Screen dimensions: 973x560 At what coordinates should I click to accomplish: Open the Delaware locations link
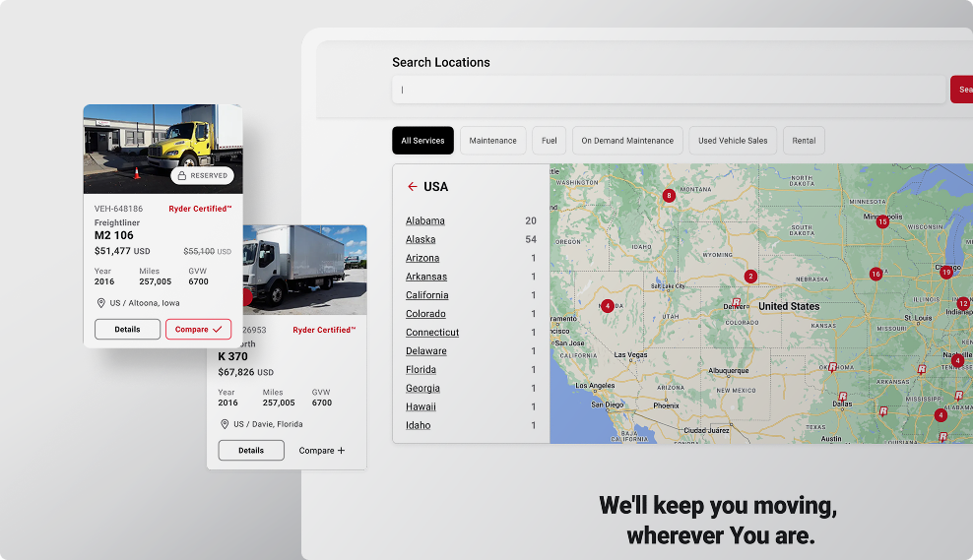click(x=426, y=351)
